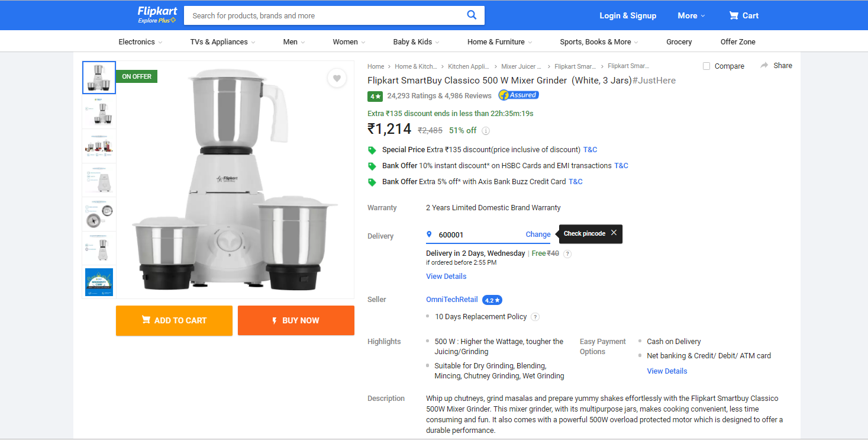868x440 pixels.
Task: Open delivery charge help question icon
Action: [x=567, y=253]
